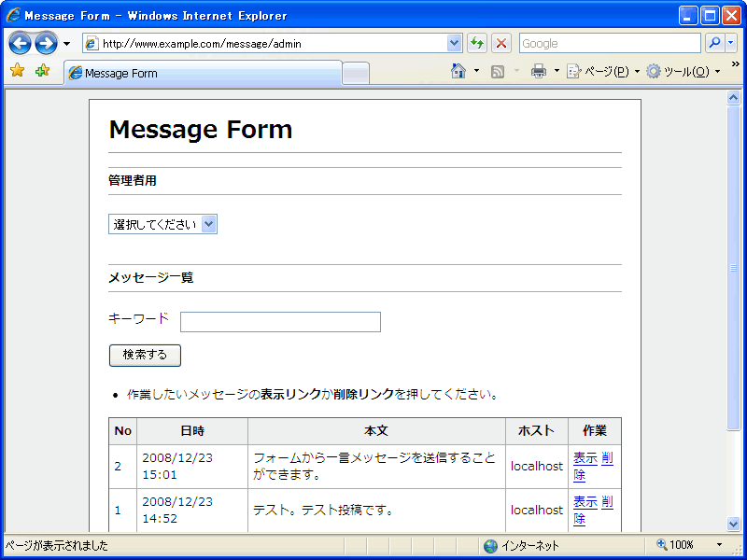Click 表示 link for message No 2
The height and width of the screenshot is (560, 747).
(x=585, y=458)
